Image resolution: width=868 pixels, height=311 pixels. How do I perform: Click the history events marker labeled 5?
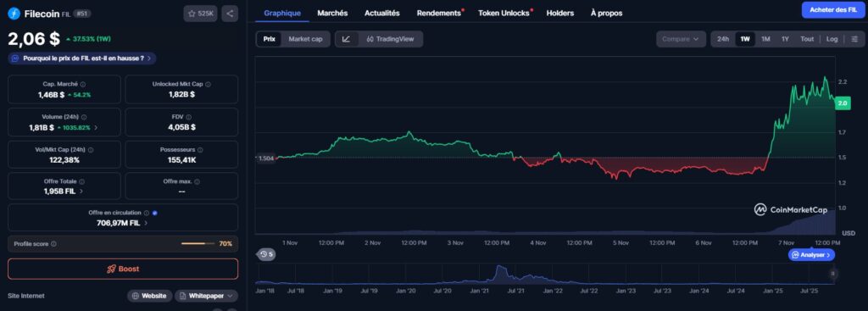(x=266, y=254)
